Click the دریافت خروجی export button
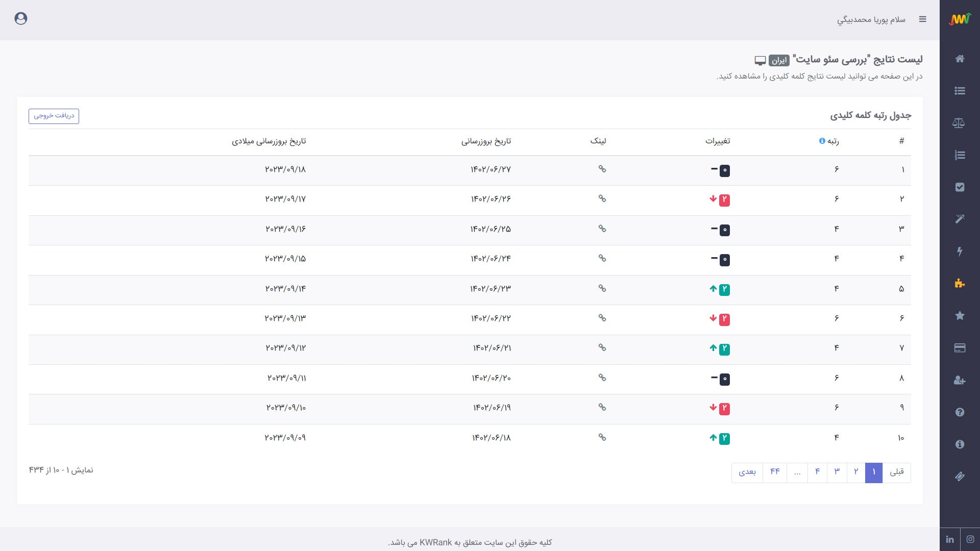The width and height of the screenshot is (980, 551). tap(54, 116)
